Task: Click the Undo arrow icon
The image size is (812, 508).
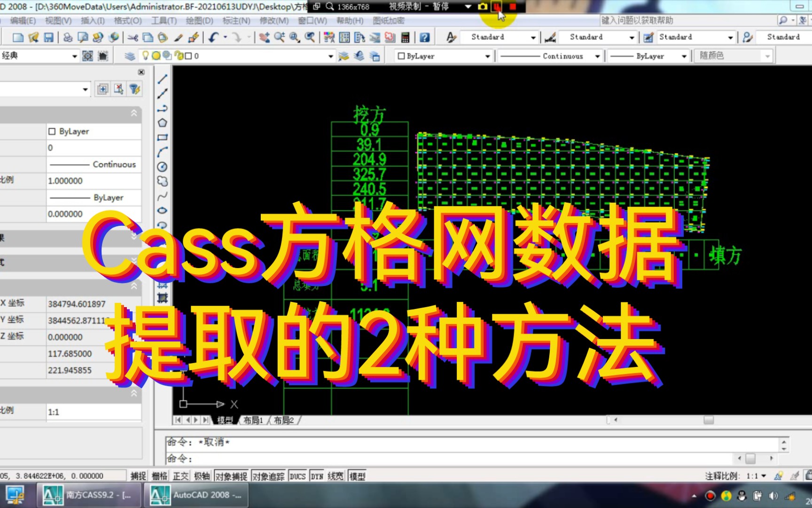Action: 214,38
